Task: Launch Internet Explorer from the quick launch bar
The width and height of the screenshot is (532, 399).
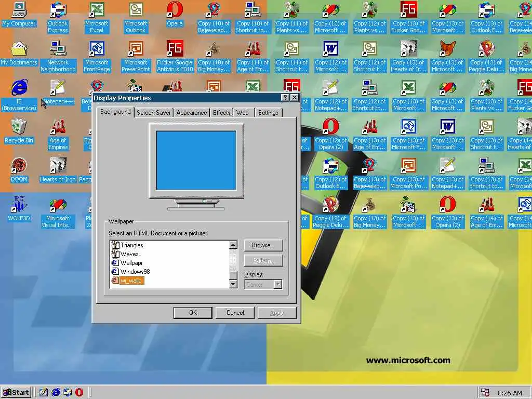Action: (x=56, y=392)
